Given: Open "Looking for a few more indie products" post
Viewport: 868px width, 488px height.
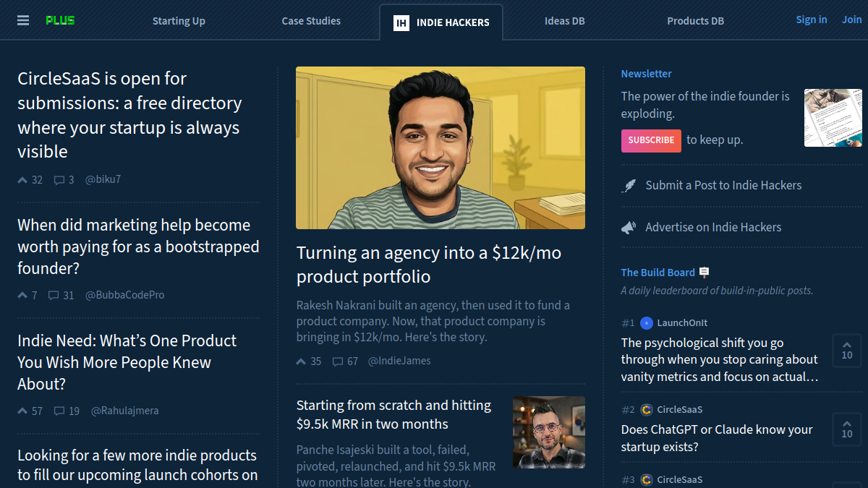Looking at the screenshot, I should pos(137,465).
